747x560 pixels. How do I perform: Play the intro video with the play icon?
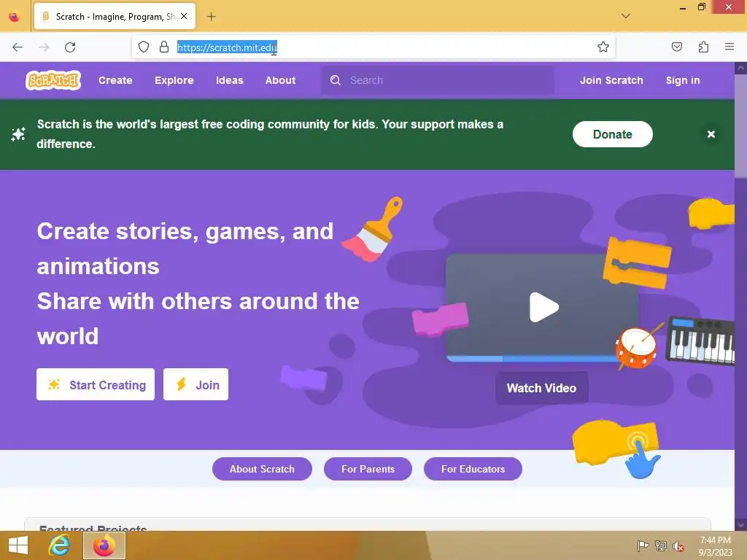(543, 307)
